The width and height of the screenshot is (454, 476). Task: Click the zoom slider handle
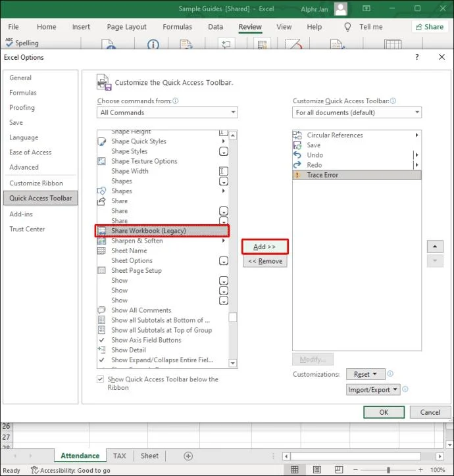pos(388,470)
